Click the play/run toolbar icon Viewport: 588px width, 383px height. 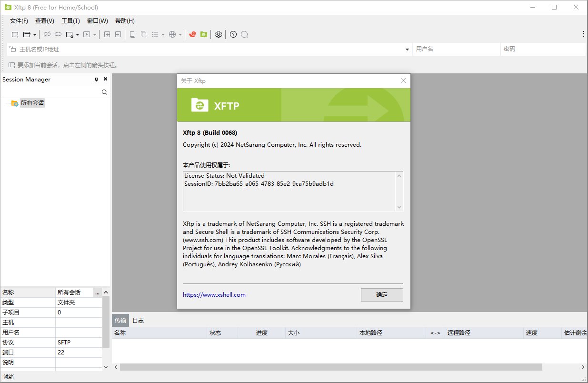[x=87, y=34]
